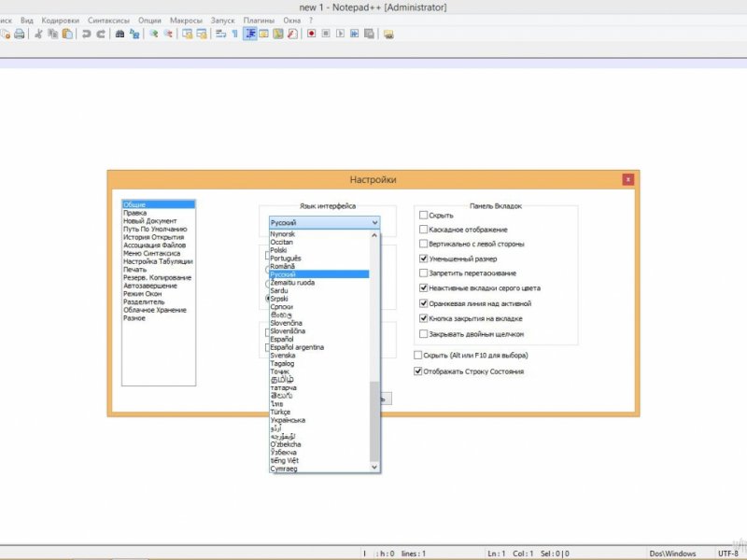Open the 'Плагины' menu

[259, 21]
